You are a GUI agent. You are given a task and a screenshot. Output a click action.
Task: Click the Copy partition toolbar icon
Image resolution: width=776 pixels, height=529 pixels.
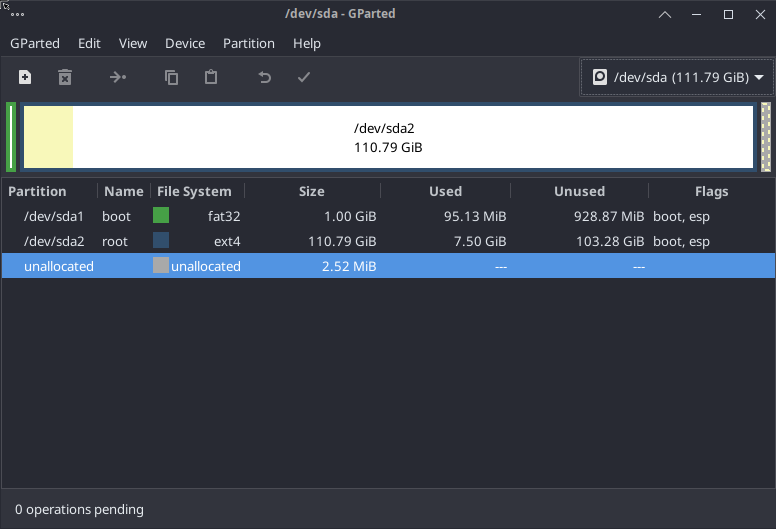coord(171,77)
